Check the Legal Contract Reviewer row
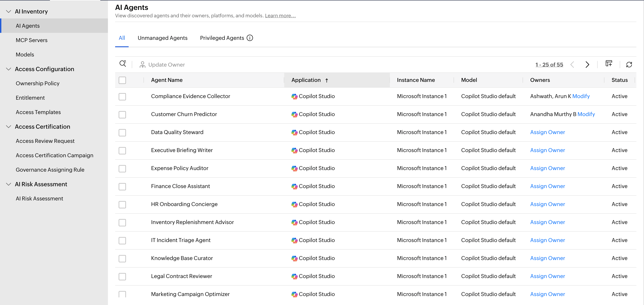This screenshot has width=644, height=305. click(122, 276)
